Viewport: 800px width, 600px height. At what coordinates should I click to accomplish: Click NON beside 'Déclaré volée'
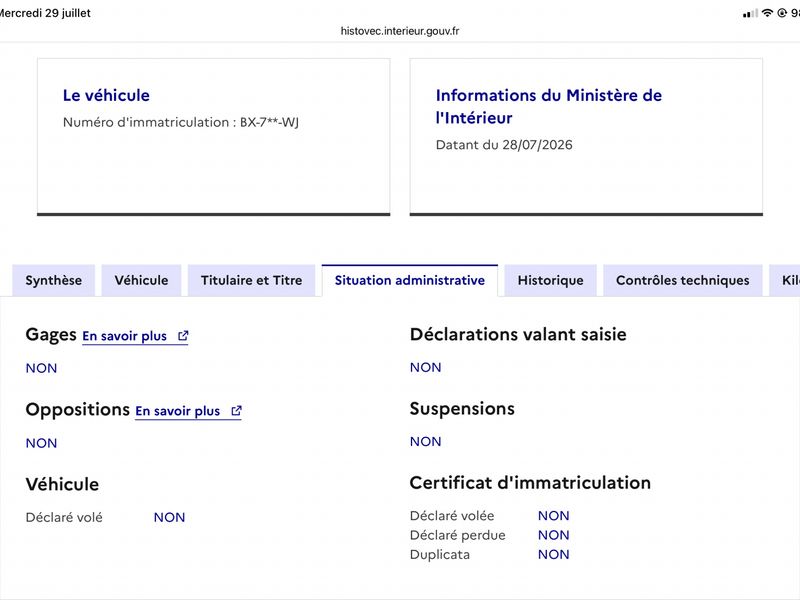[554, 516]
